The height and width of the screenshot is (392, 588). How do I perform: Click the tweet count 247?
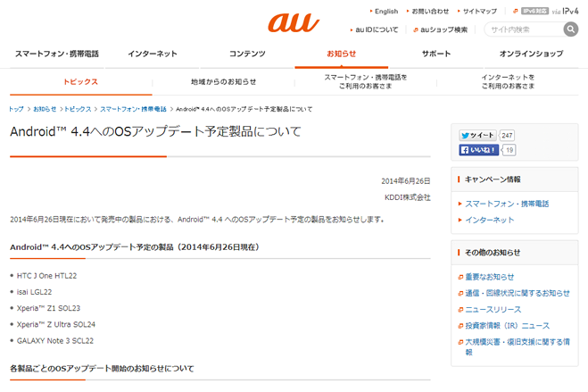(x=507, y=136)
